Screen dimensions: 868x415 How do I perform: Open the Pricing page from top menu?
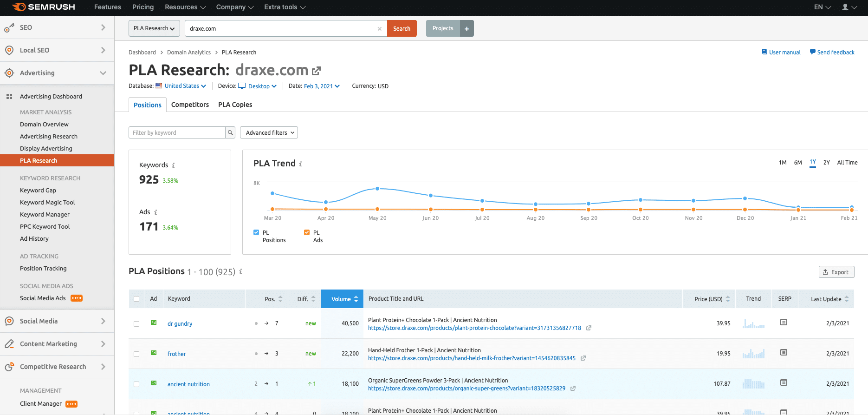[143, 7]
